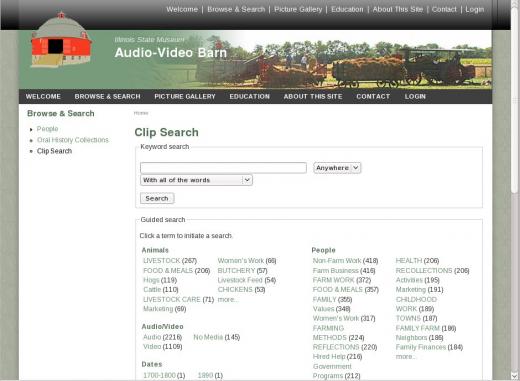The height and width of the screenshot is (381, 520).
Task: Click the Hired Help (216) term
Action: 337,356
